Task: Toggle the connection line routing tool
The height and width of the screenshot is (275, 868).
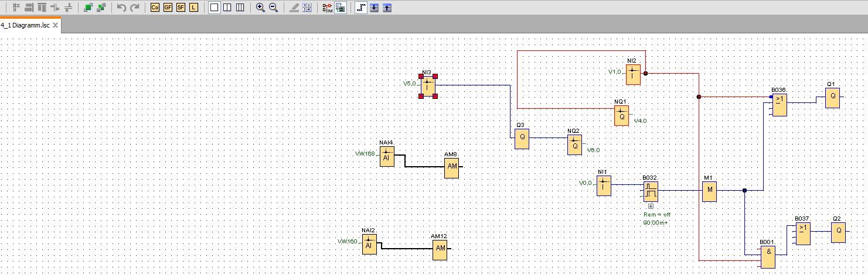Action: pyautogui.click(x=361, y=8)
